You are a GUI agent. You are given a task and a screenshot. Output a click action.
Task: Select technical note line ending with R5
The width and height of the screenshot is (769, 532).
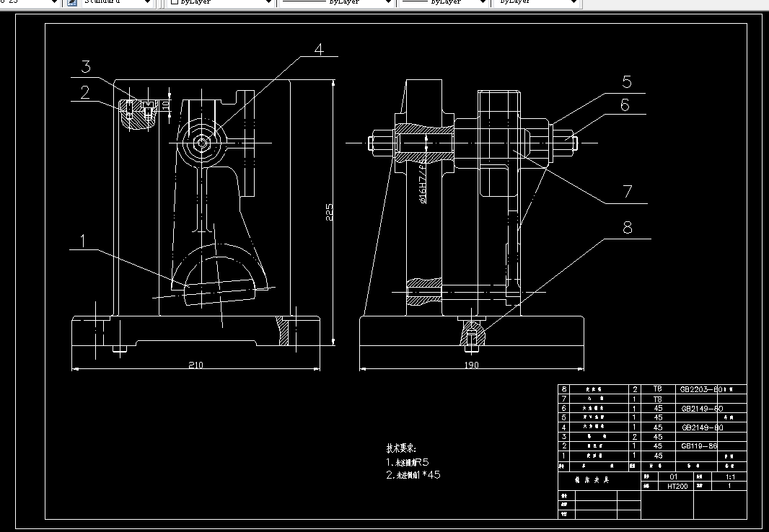408,462
